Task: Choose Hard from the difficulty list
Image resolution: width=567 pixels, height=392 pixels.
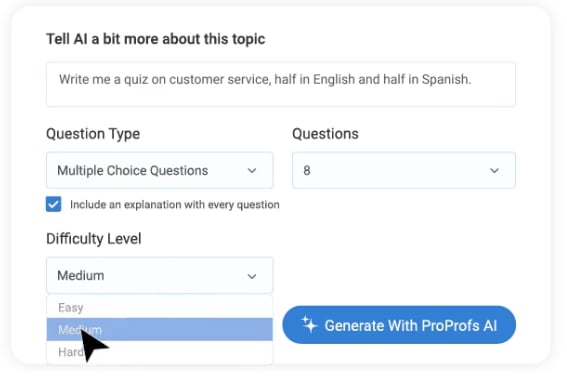Action: (x=159, y=352)
